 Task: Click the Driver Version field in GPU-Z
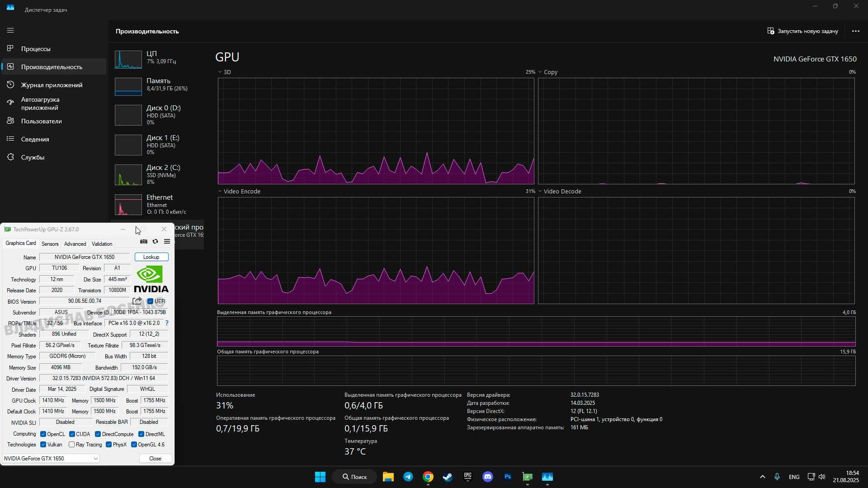pyautogui.click(x=104, y=378)
